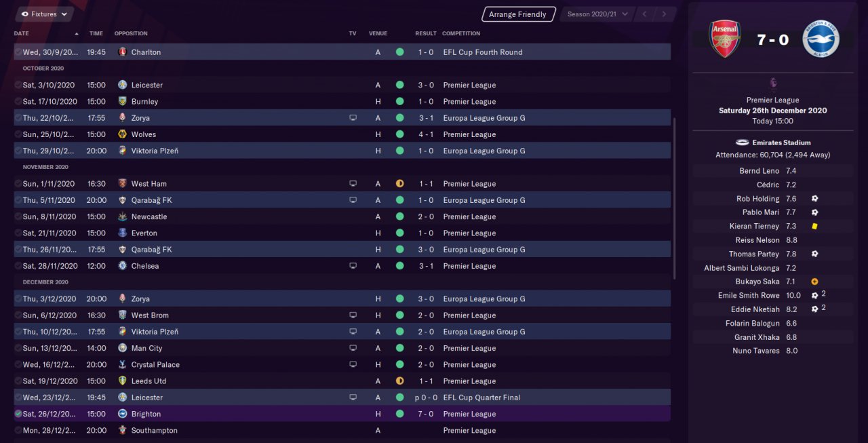
Task: Go to next season with right arrow
Action: pos(664,14)
